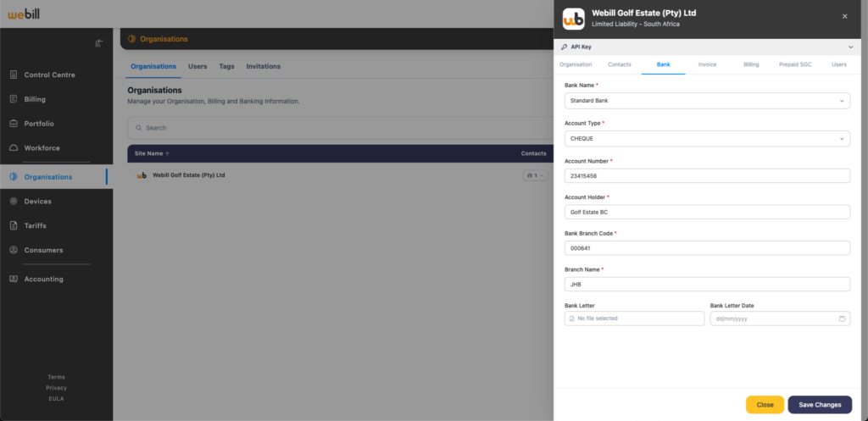The width and height of the screenshot is (868, 421).
Task: Sort by Site Name column header
Action: click(153, 153)
